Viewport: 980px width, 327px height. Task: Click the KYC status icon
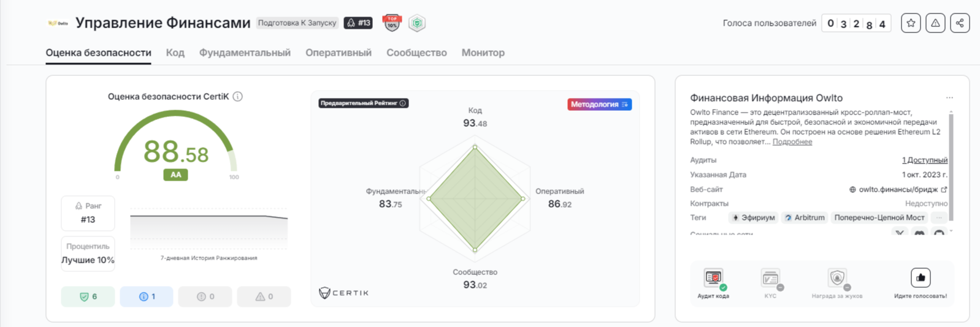point(770,279)
